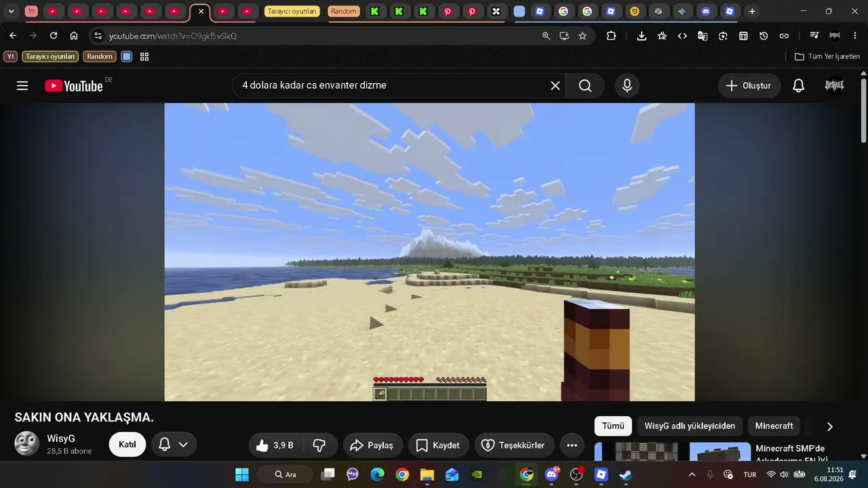Open the account avatar menu
Viewport: 868px width, 488px height.
pos(834,85)
